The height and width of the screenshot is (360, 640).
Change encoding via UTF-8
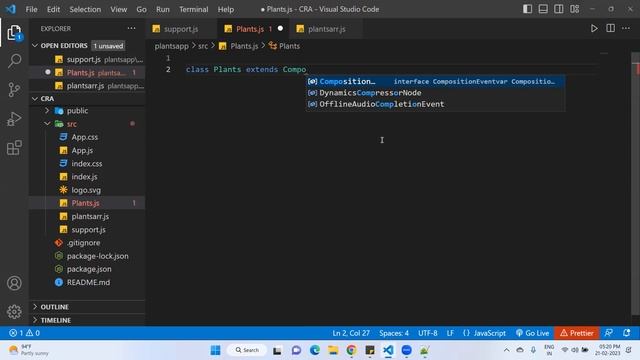pyautogui.click(x=427, y=333)
